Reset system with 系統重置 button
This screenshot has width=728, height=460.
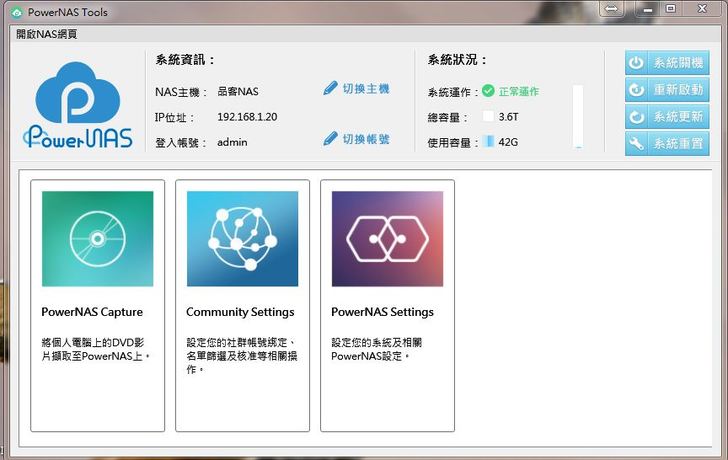pos(667,143)
